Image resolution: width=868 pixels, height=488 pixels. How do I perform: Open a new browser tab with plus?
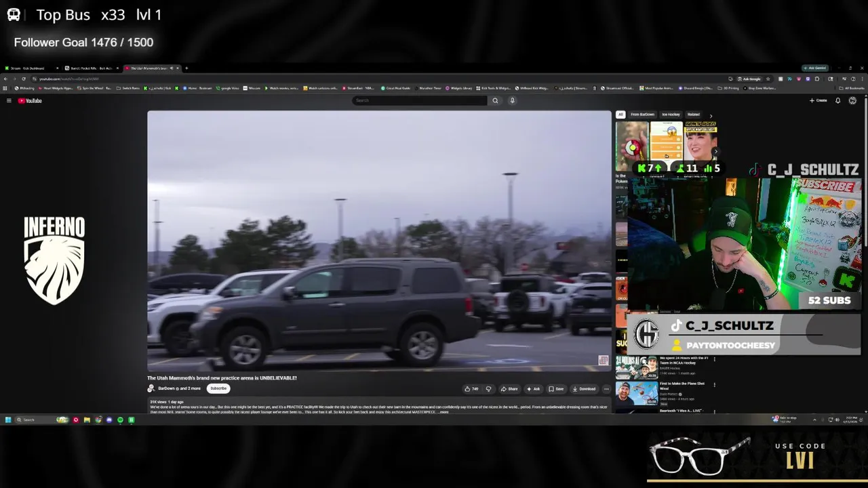click(186, 68)
